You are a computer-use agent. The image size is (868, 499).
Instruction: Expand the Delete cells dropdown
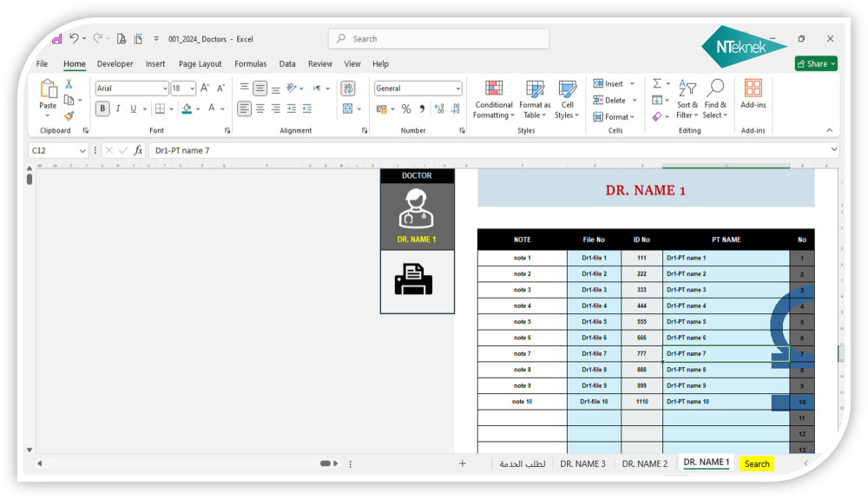click(635, 100)
